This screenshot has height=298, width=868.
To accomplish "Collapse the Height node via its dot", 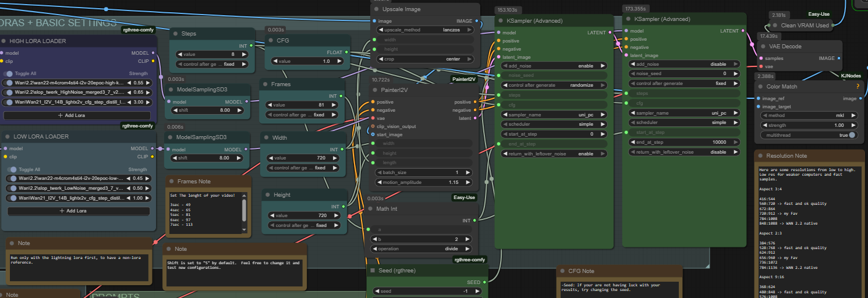I will (268, 195).
